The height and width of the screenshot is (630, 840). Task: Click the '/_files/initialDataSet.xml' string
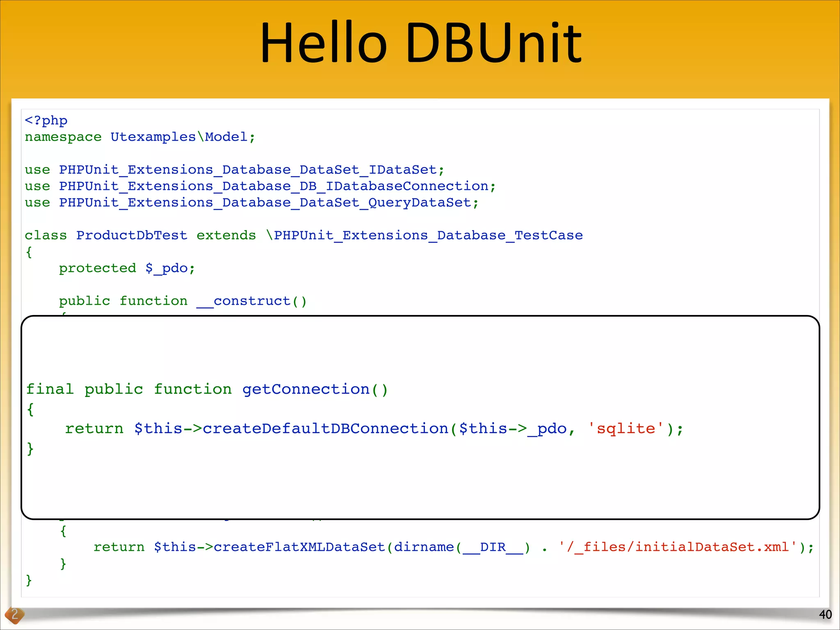678,547
